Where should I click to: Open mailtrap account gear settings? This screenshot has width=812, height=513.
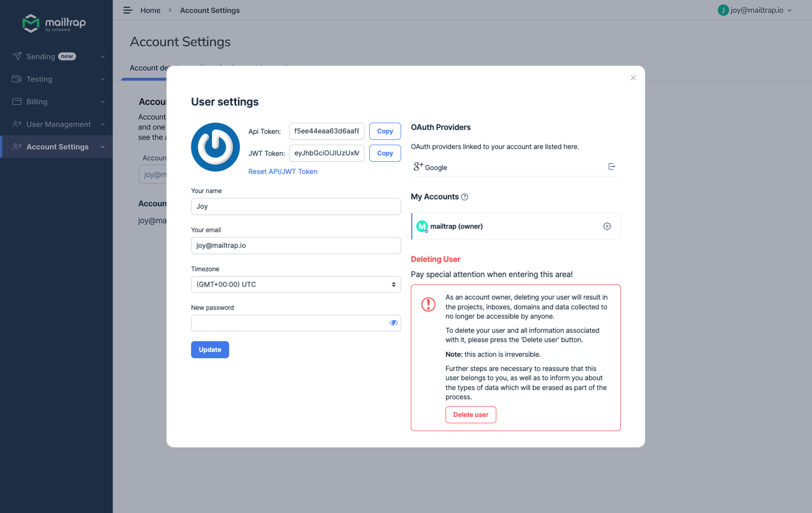[607, 226]
